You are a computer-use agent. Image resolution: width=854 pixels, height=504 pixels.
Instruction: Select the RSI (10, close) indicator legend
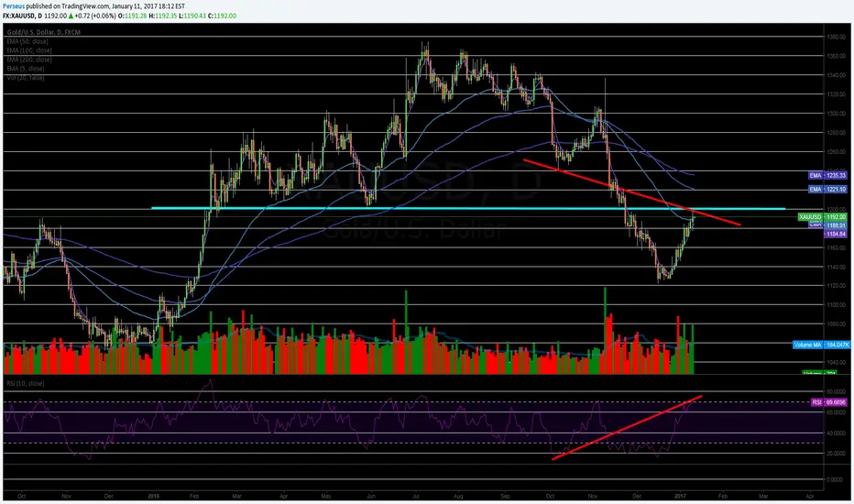(x=26, y=384)
